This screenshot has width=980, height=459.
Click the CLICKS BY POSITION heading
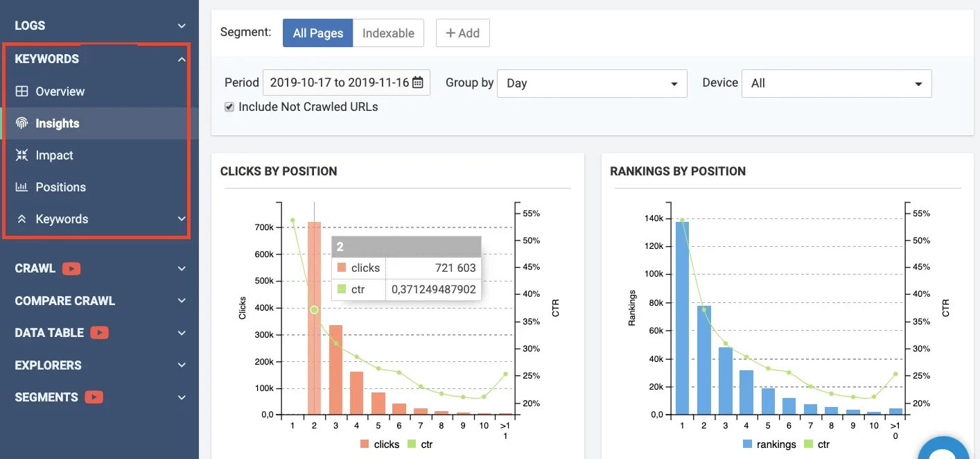click(279, 171)
